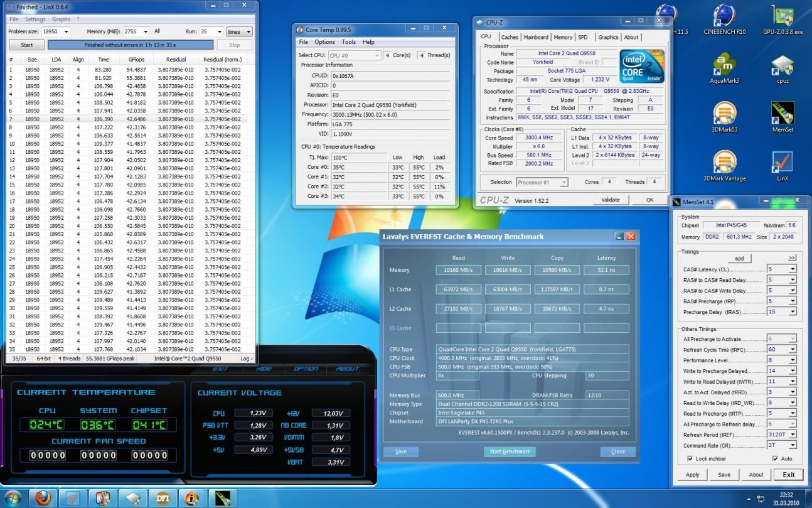Viewport: 812px width, 508px height.
Task: Switch to MemSet RAM stick taskbar icon
Action: 223,499
